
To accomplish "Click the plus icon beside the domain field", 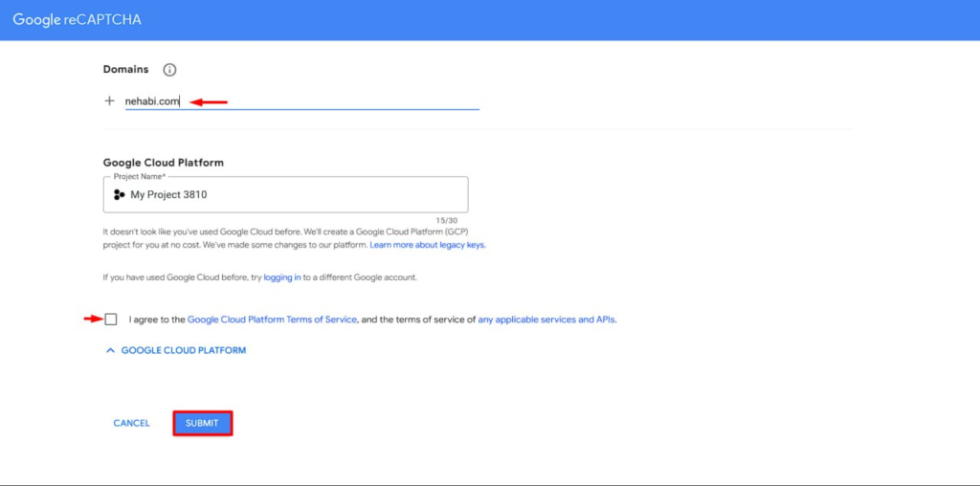I will click(x=109, y=101).
